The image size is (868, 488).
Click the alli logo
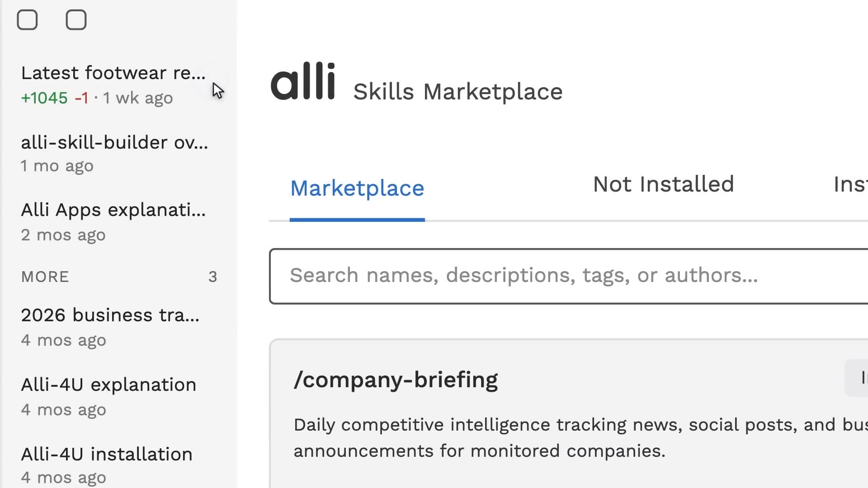[303, 81]
